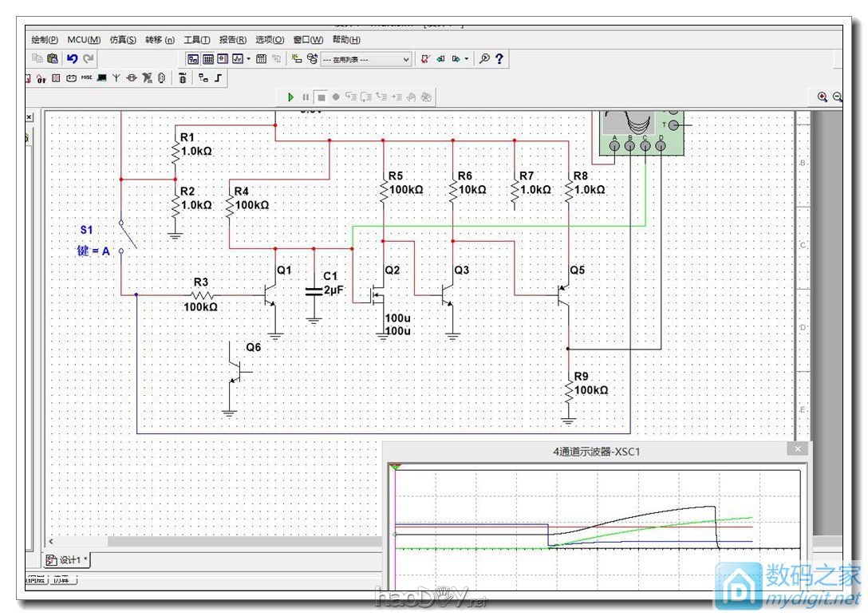Open the 仿真(S) simulate menu
Screen dimensions: 868x616
coord(123,39)
